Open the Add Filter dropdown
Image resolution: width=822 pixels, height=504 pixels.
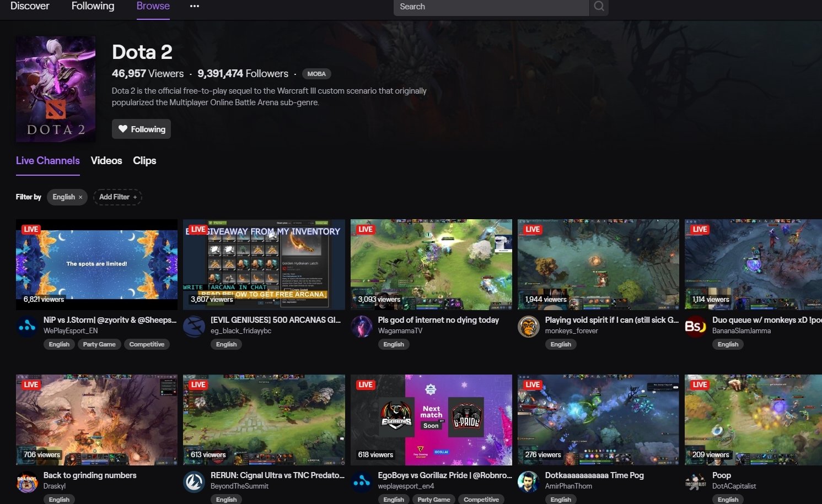point(117,197)
